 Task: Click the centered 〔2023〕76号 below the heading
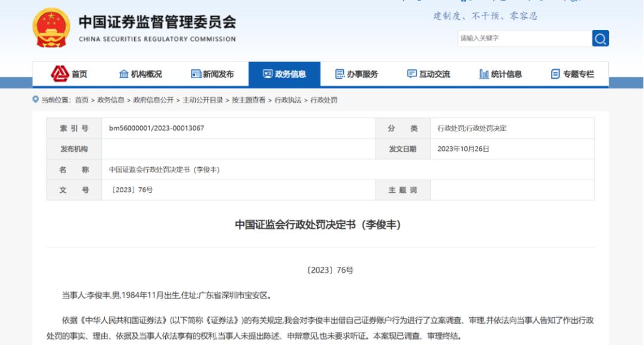(x=329, y=270)
